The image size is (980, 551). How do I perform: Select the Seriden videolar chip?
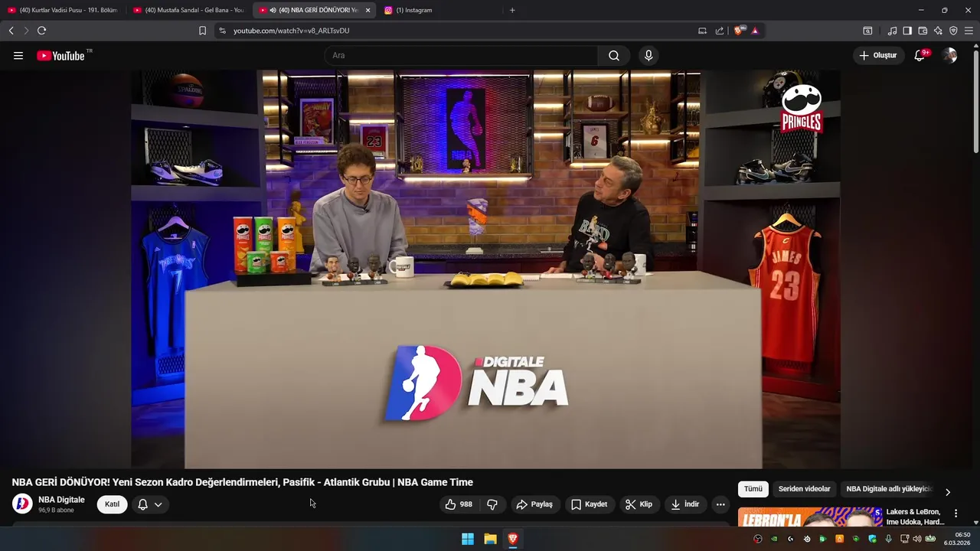[804, 489]
